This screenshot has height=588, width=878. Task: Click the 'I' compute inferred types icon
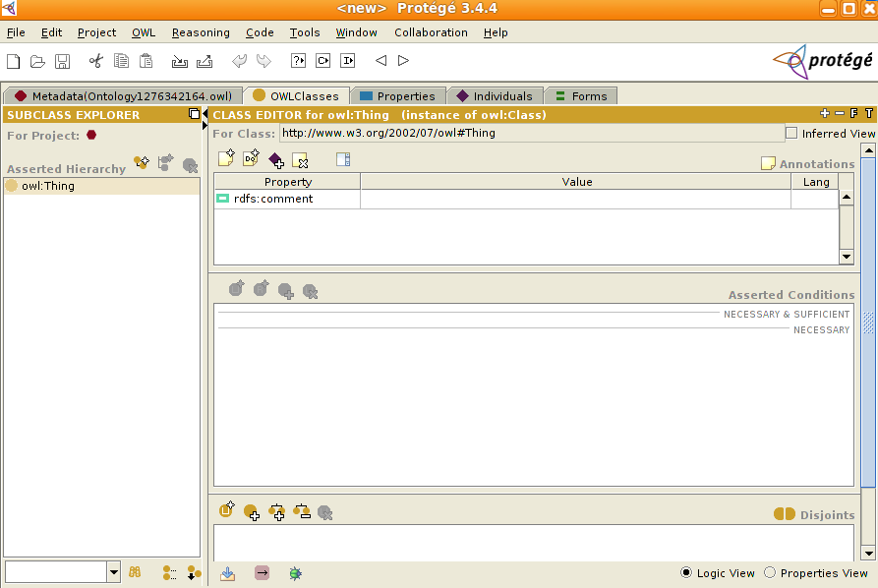(x=348, y=61)
